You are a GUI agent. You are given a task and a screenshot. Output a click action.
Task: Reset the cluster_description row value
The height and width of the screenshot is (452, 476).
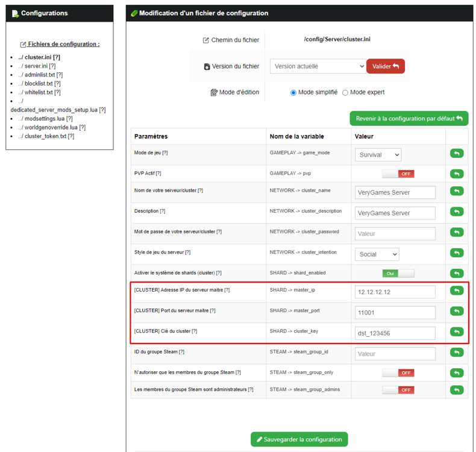coord(457,212)
